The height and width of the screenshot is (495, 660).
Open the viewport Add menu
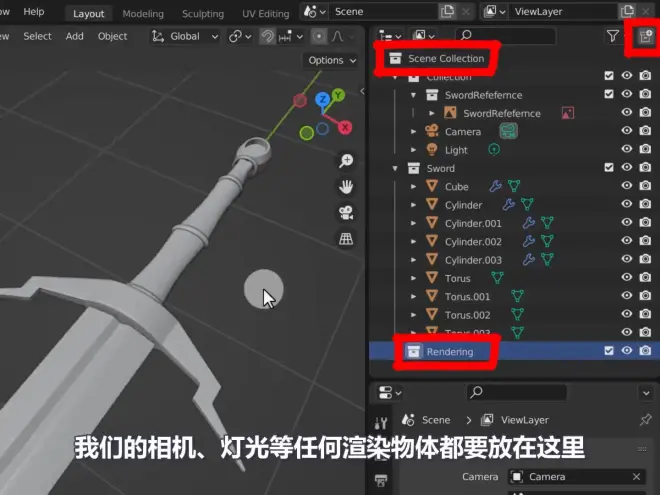[x=75, y=36]
